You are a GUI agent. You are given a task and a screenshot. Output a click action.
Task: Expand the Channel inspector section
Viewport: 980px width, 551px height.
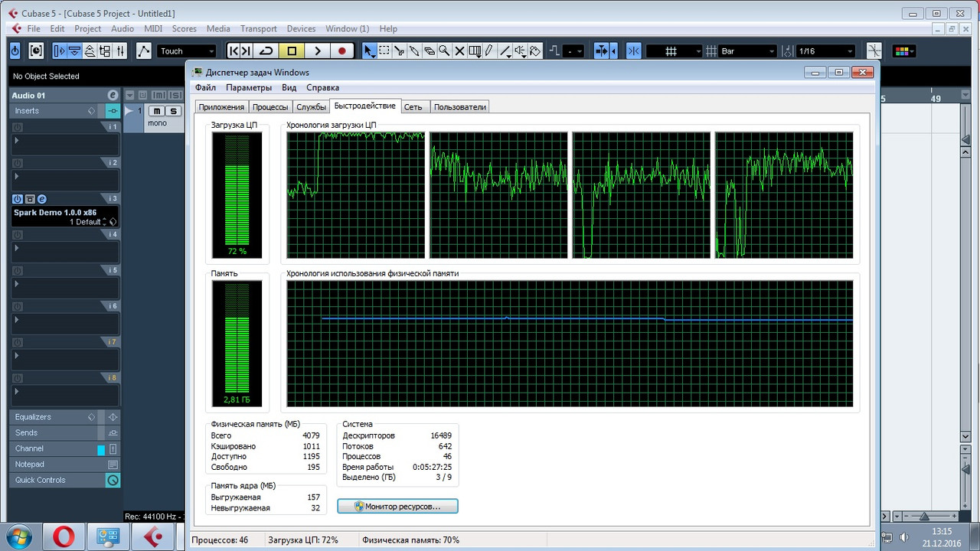[29, 448]
